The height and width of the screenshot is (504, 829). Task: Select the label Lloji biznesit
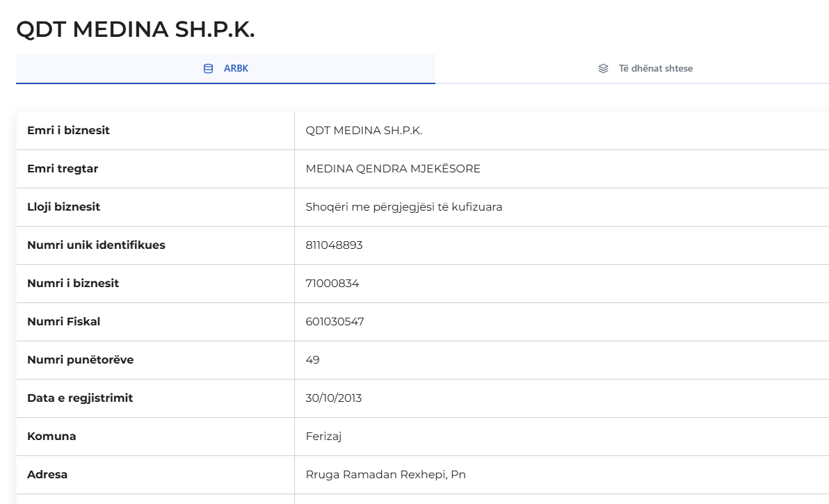63,206
